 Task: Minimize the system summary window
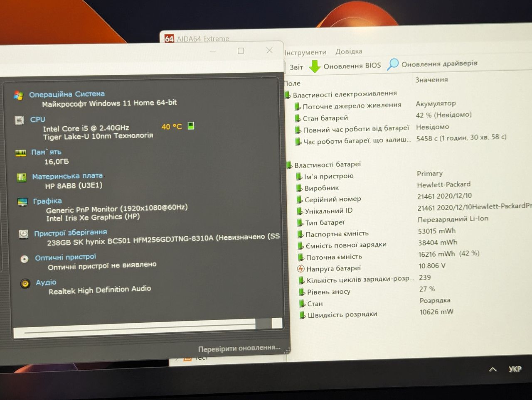pos(213,51)
